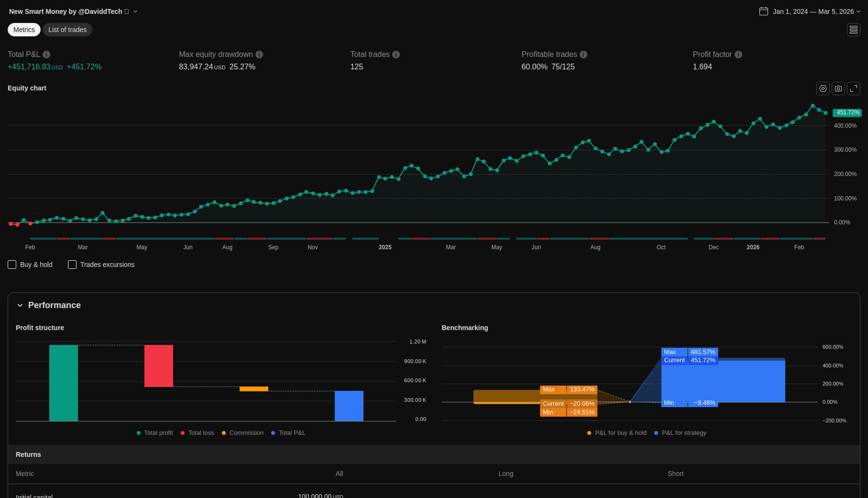Image resolution: width=868 pixels, height=498 pixels.
Task: Expand equity chart to fullscreen
Action: tap(853, 89)
